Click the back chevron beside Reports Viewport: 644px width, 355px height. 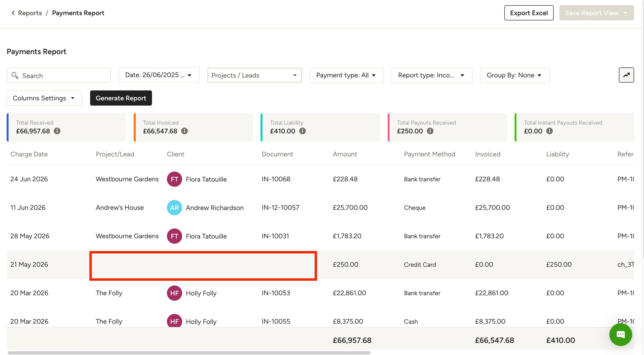click(13, 13)
